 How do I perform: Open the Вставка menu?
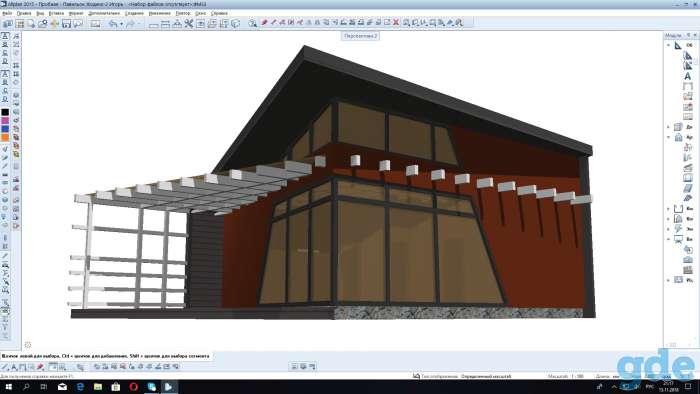click(56, 13)
